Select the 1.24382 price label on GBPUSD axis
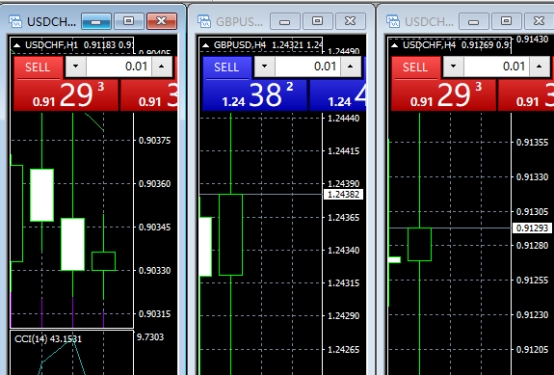Screen dimensions: 554x375 [x=343, y=194]
